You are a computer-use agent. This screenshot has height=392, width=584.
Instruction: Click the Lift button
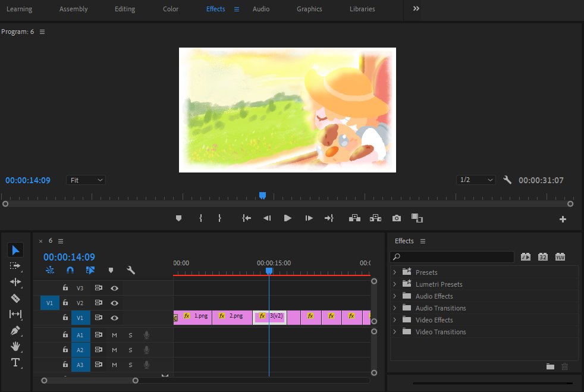click(x=354, y=218)
